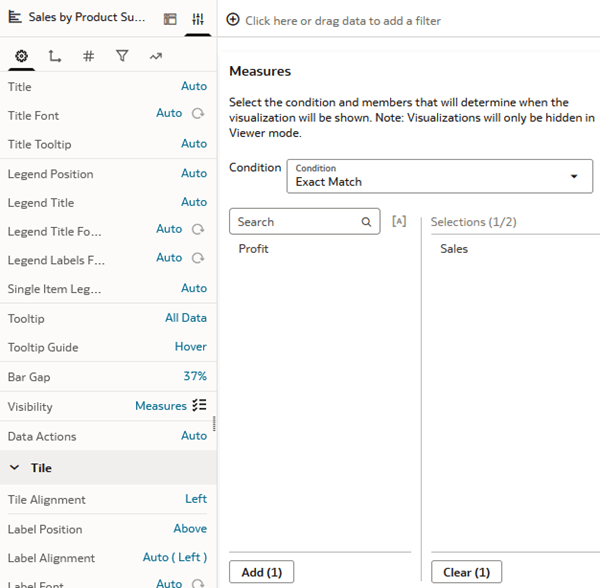The height and width of the screenshot is (588, 600).
Task: Click the Search members input field
Action: (297, 222)
